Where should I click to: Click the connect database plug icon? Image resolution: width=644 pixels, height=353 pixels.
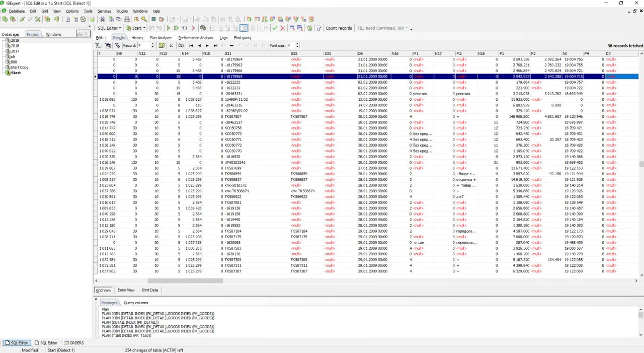click(22, 19)
